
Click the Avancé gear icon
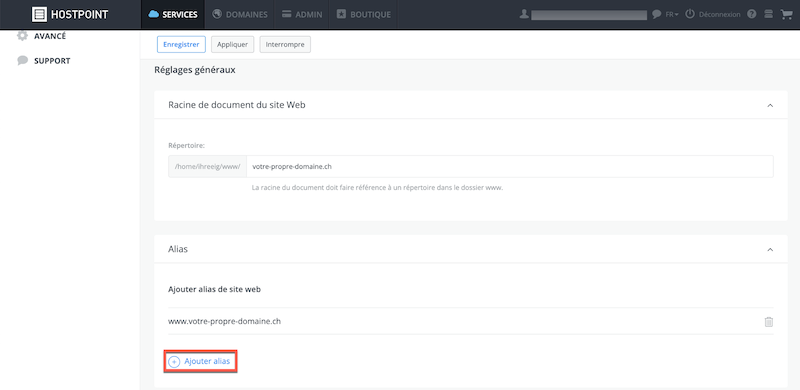click(x=22, y=36)
